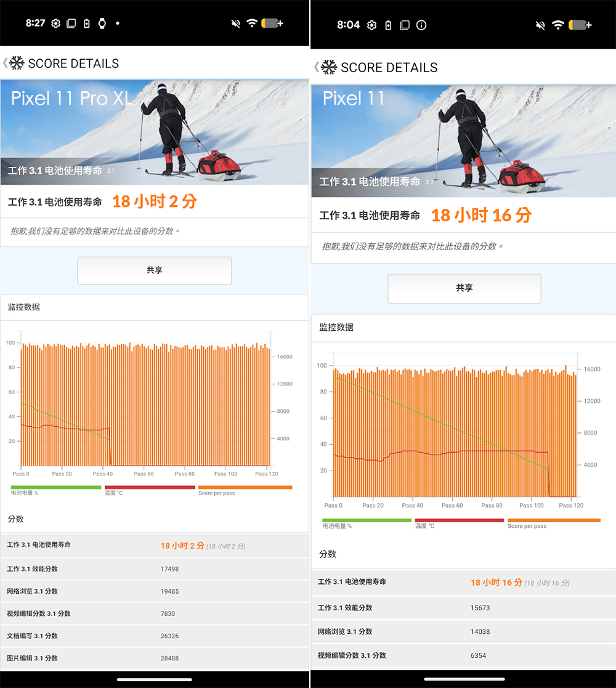This screenshot has height=688, width=616.
Task: Tap the Pixel 11 skier banner image
Action: pos(463,141)
